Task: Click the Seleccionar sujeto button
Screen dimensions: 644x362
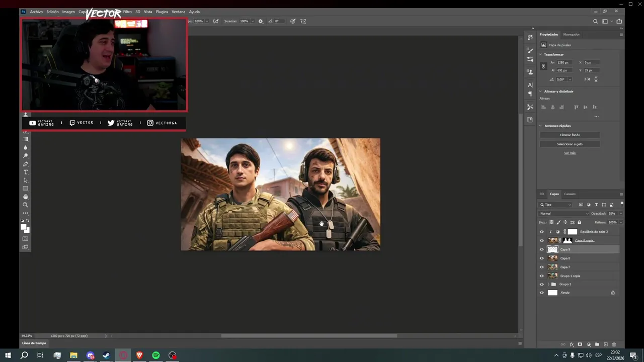Action: [x=570, y=144]
